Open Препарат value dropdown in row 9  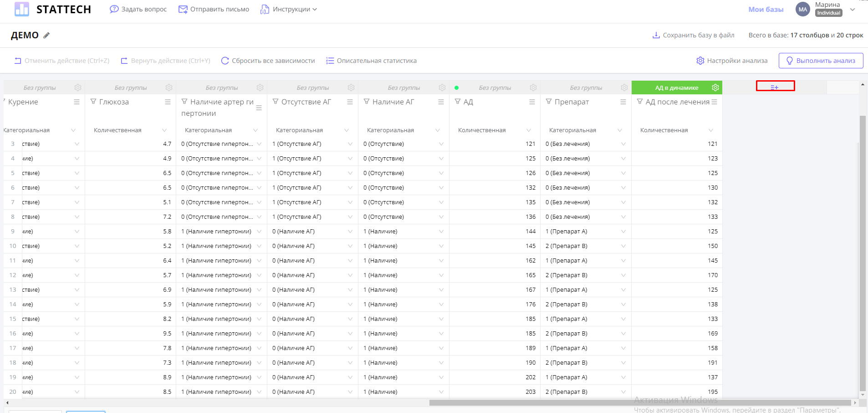coord(623,232)
